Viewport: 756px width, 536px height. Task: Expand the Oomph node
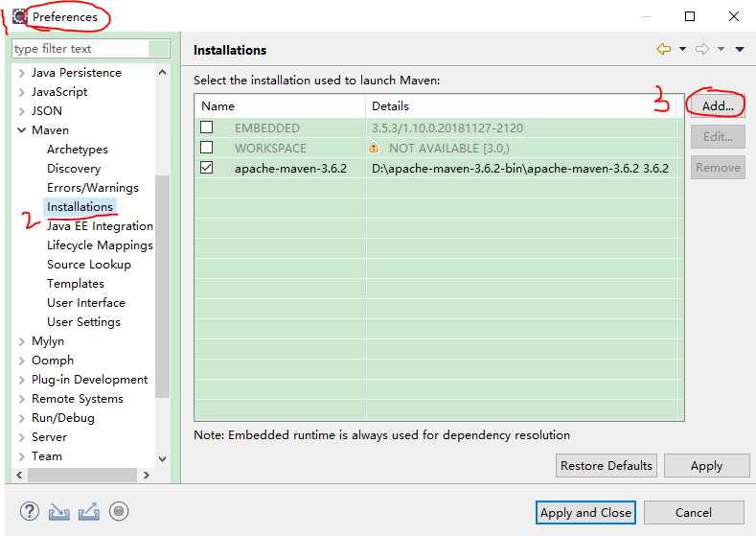[22, 361]
